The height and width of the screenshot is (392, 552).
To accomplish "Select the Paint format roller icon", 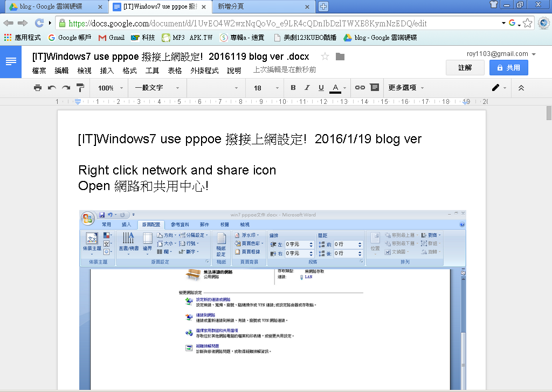I will [x=80, y=88].
